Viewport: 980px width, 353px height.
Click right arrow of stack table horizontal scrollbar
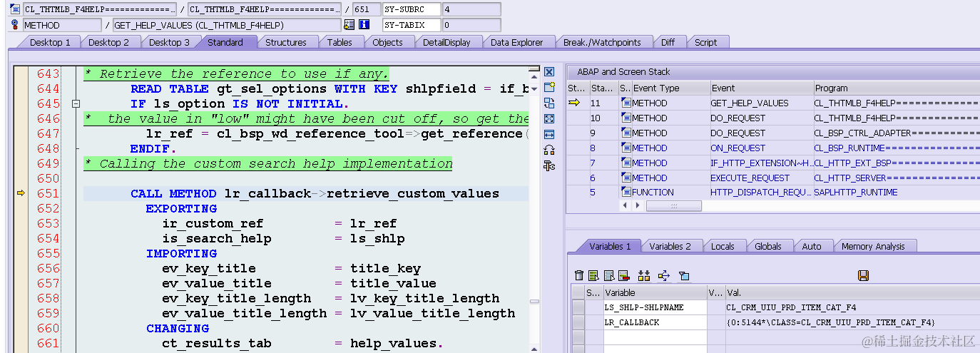pyautogui.click(x=638, y=205)
